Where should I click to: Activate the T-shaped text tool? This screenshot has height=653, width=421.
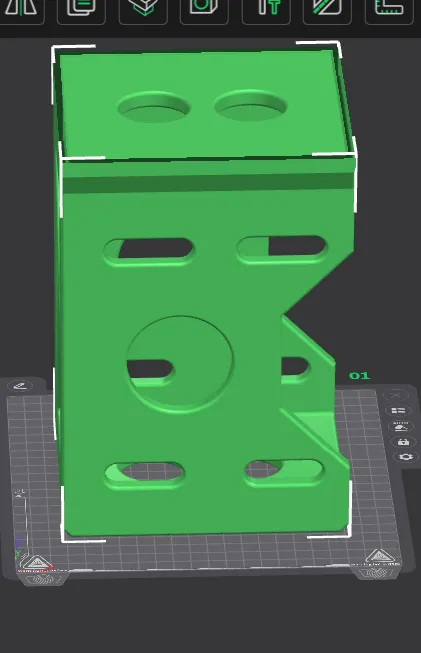(x=266, y=9)
